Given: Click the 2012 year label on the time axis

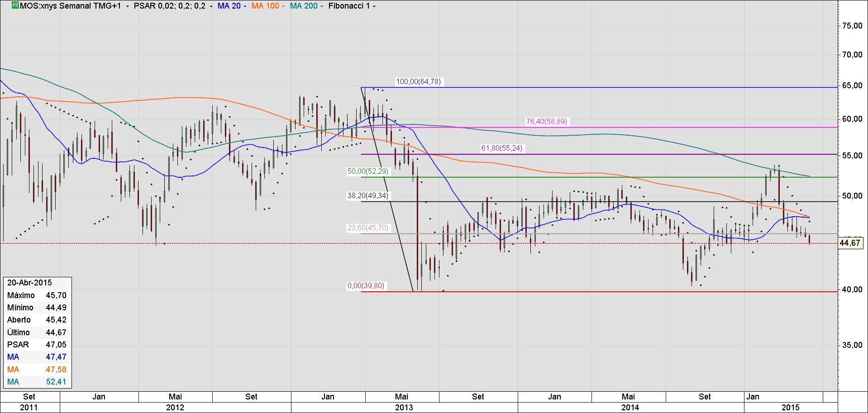Looking at the screenshot, I should [175, 407].
